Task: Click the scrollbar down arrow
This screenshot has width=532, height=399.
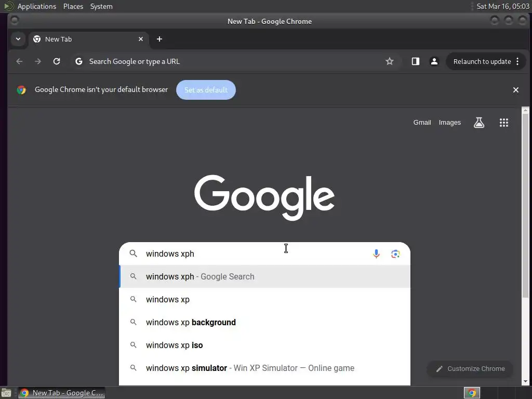Action: pos(526,382)
